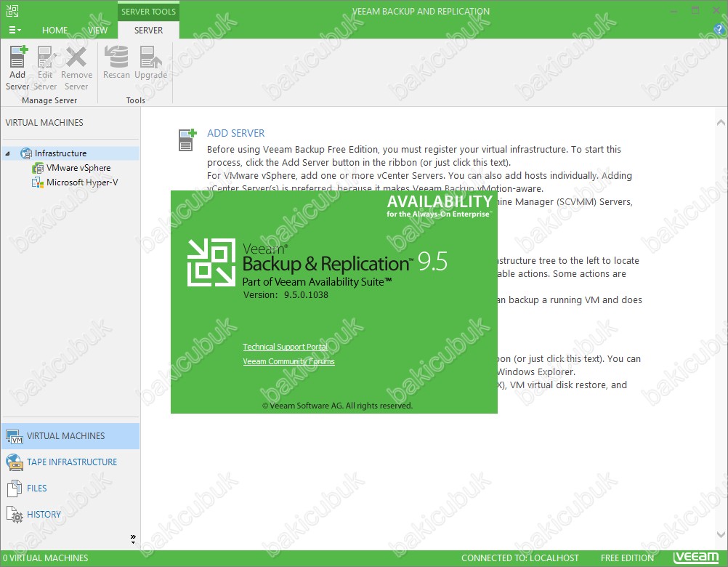Viewport: 728px width, 567px height.
Task: Collapse the Infrastructure tree node arrow
Action: click(8, 153)
